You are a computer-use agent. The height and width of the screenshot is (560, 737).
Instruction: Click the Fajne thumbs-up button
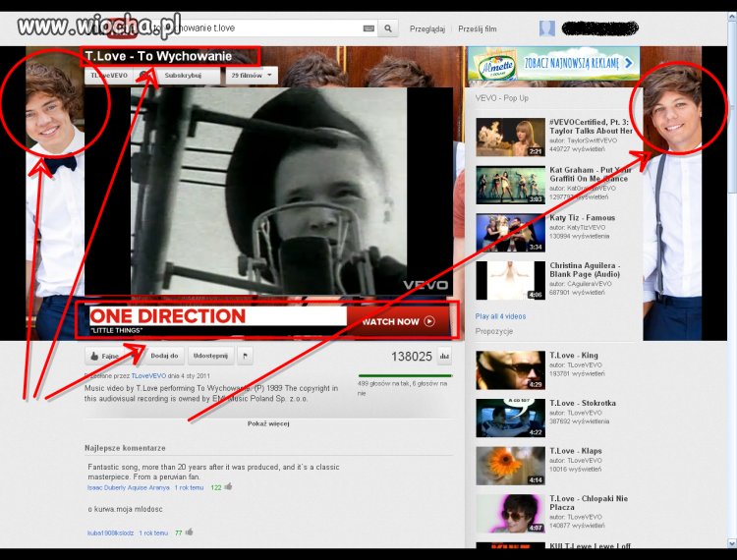tap(104, 356)
